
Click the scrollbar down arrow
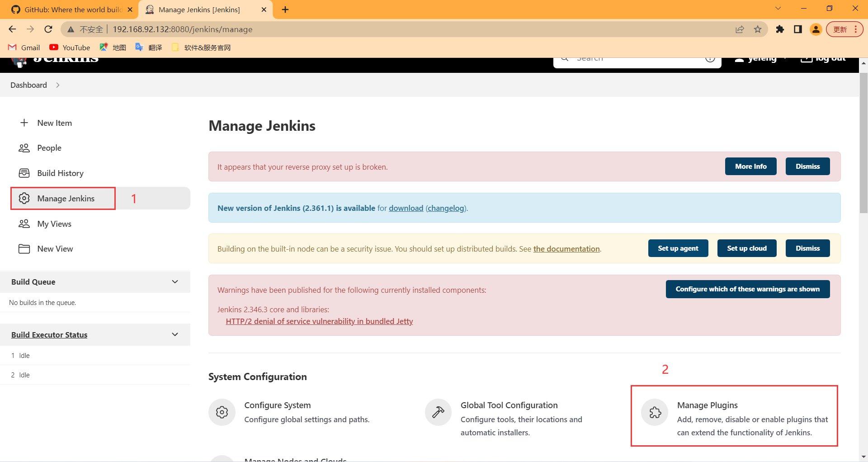click(x=863, y=457)
